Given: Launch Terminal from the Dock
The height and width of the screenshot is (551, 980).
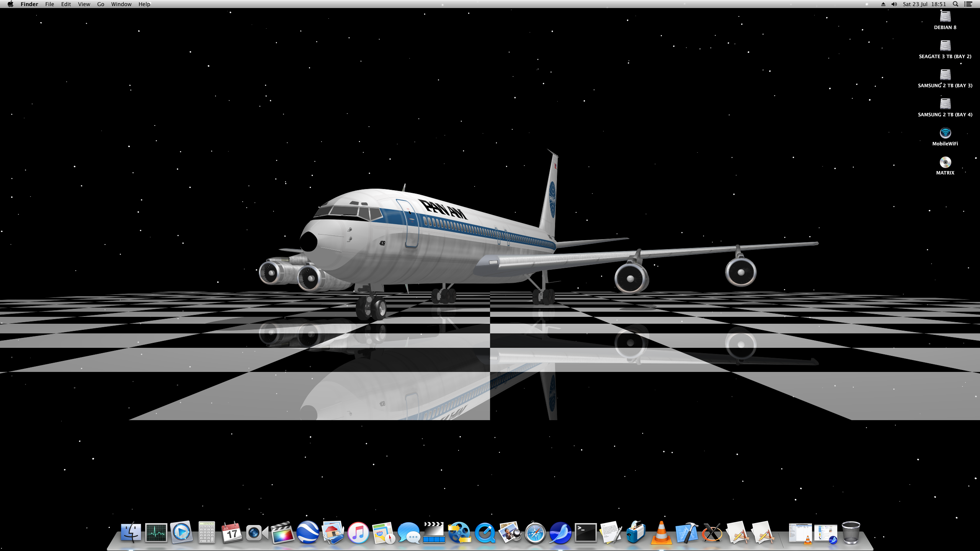Looking at the screenshot, I should click(586, 532).
